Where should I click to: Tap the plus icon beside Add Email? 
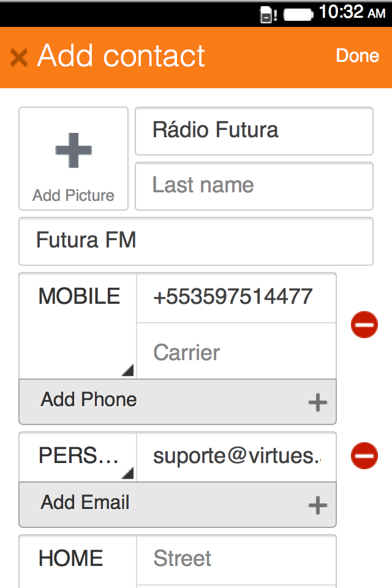(x=317, y=505)
